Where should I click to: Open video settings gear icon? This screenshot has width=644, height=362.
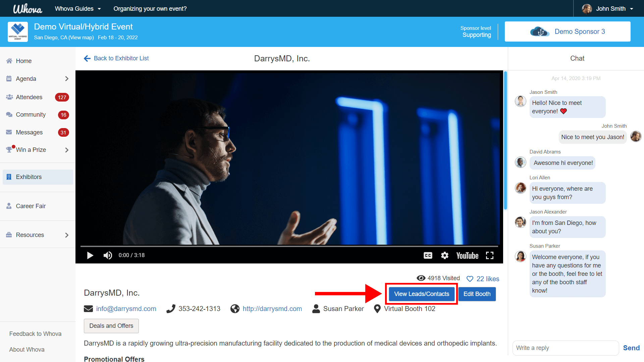(x=444, y=255)
